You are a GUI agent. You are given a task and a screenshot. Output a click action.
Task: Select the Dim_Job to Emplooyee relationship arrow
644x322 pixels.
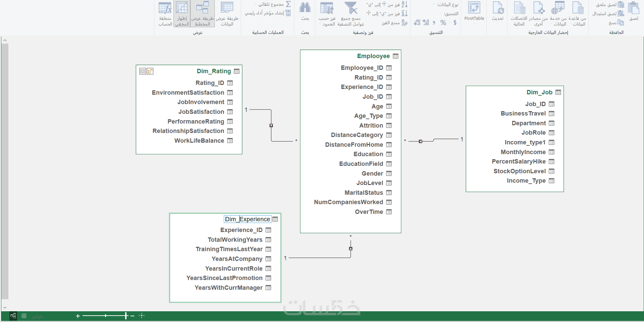[x=420, y=141]
